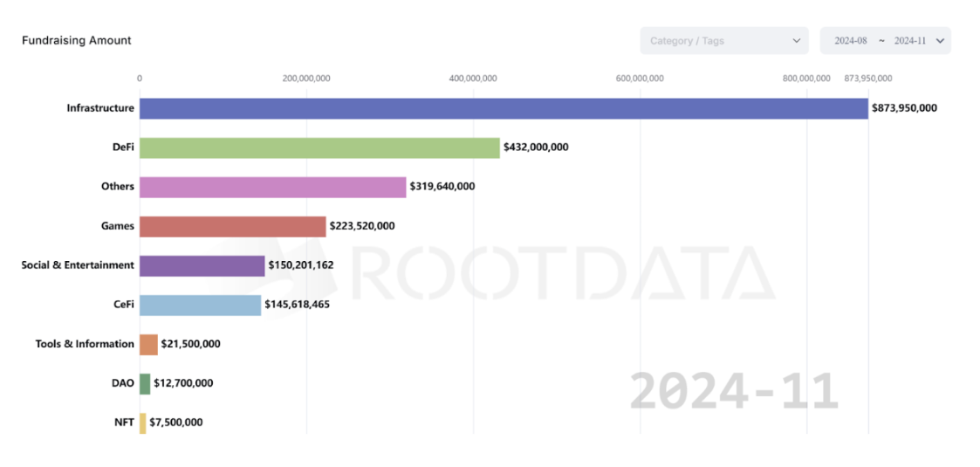Click the small green DAO bar

point(145,383)
